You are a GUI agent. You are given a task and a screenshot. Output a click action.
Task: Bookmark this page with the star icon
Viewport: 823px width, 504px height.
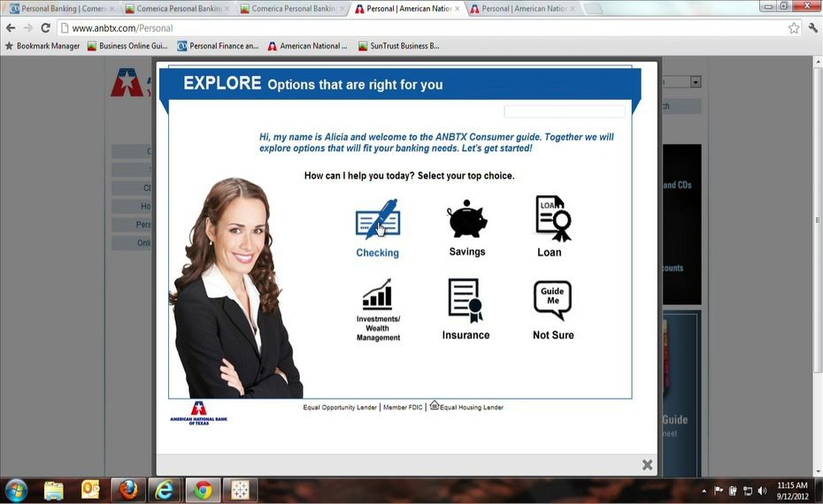[794, 28]
